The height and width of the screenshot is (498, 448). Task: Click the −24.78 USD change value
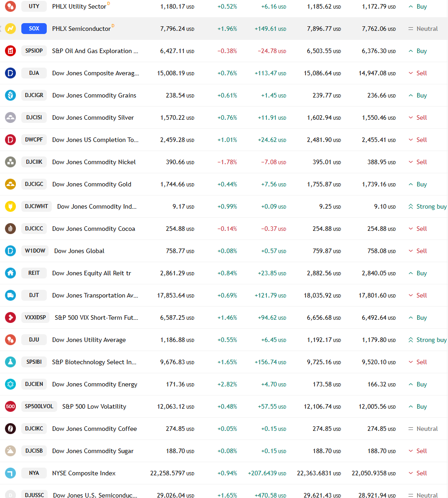272,51
